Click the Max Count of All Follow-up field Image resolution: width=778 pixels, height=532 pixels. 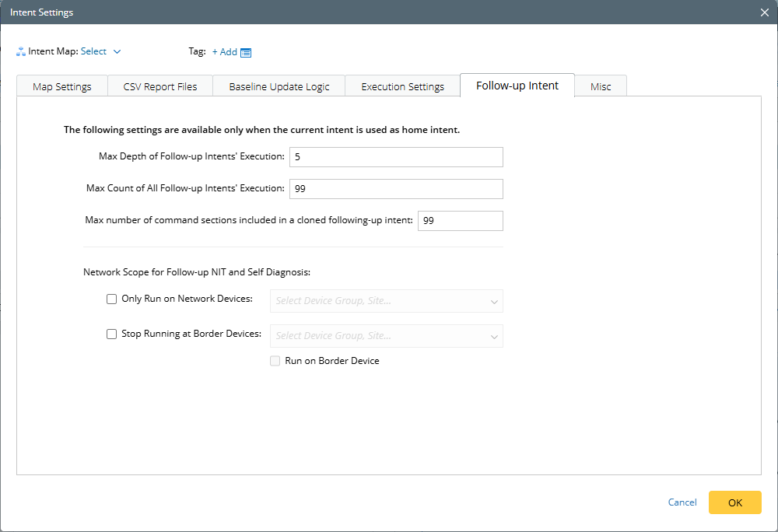point(396,189)
